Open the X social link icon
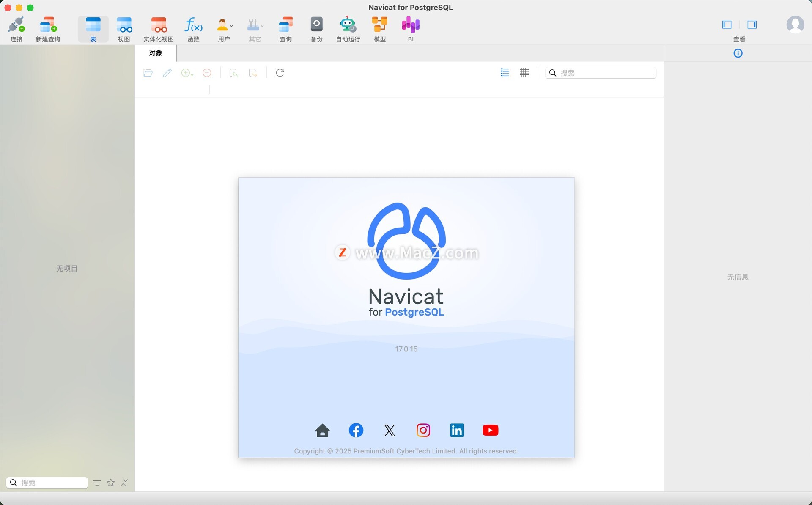The height and width of the screenshot is (505, 812). pos(390,430)
